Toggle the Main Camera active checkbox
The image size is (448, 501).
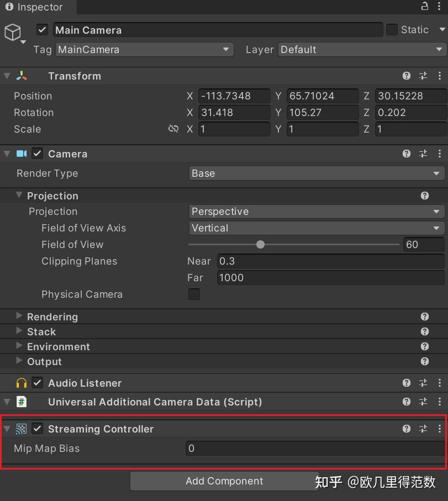42,30
